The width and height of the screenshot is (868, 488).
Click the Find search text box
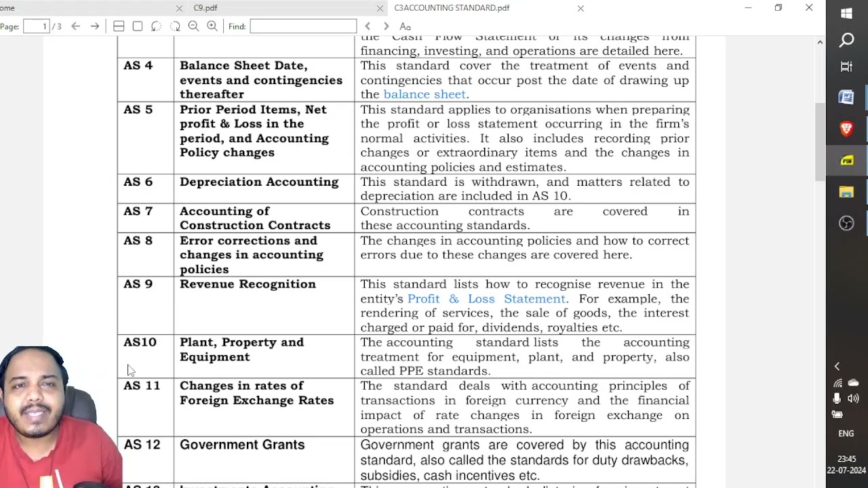pos(303,26)
